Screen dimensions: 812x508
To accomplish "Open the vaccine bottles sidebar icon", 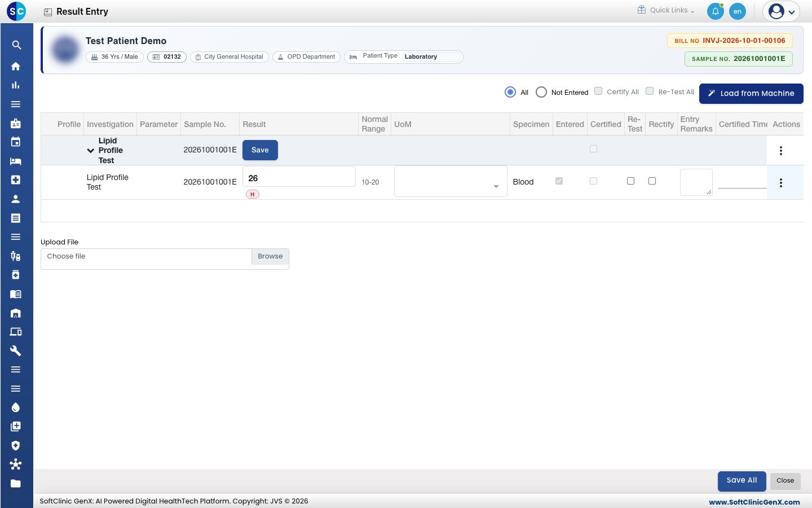I will click(16, 256).
